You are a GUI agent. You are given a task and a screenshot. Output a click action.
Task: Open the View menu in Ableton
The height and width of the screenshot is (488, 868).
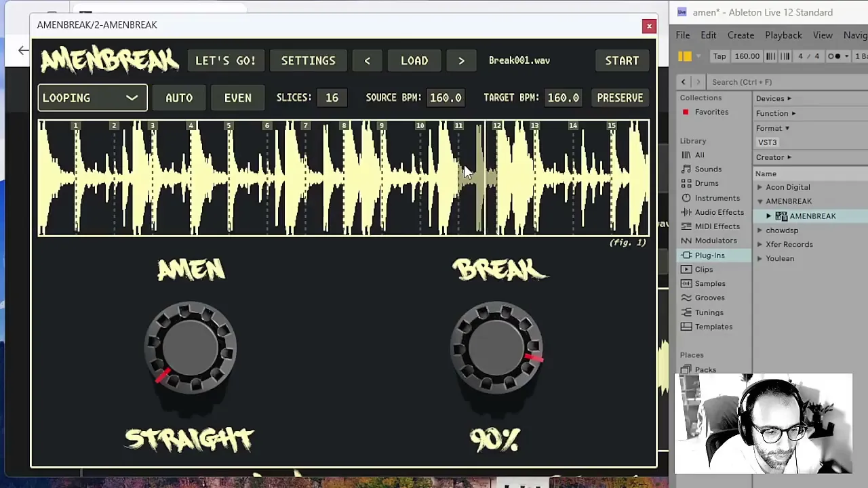pos(823,35)
